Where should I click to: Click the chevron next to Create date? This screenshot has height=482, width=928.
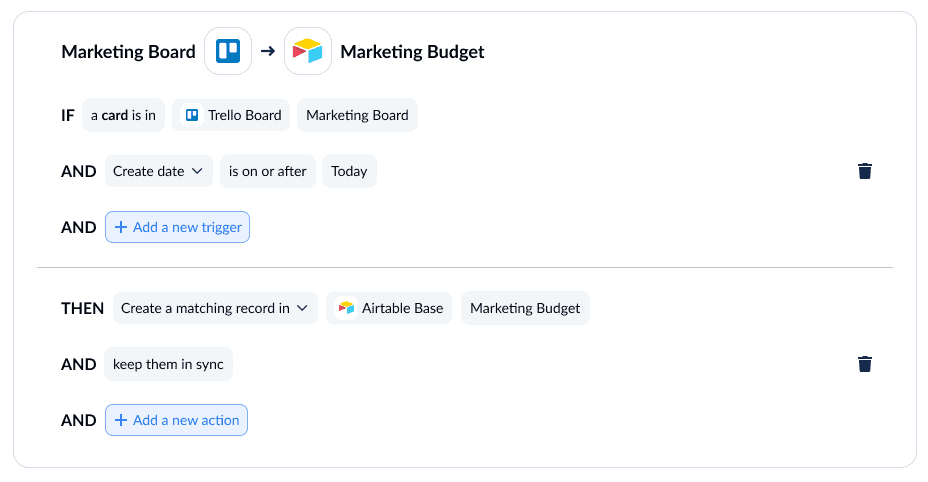click(x=198, y=171)
